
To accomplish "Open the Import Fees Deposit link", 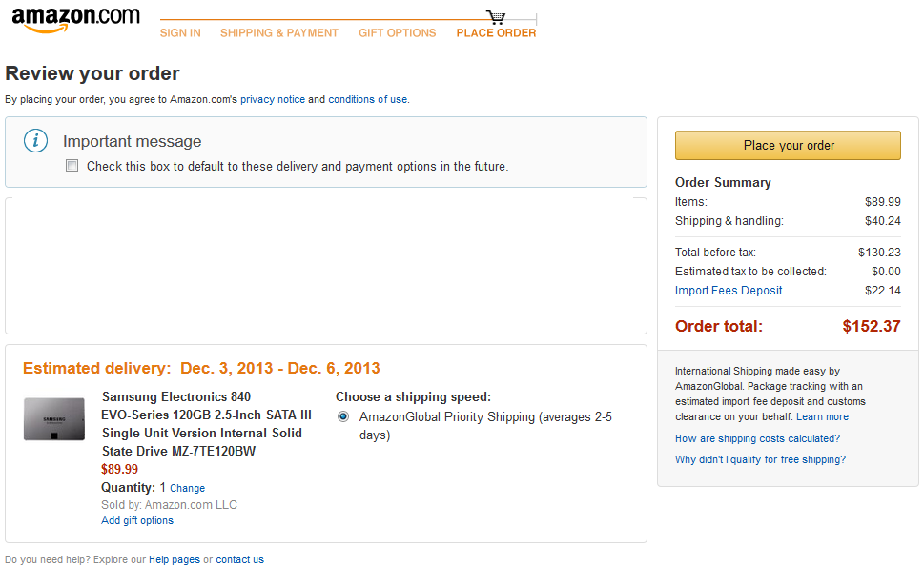I will pos(729,291).
